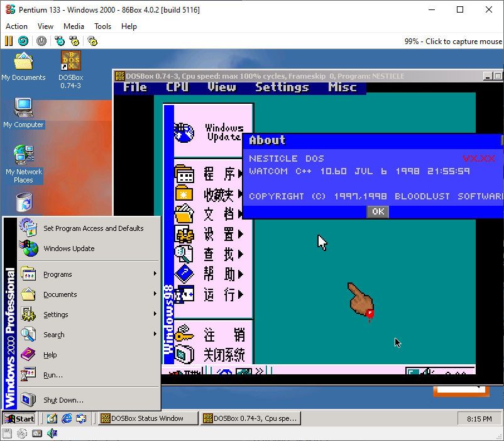The width and height of the screenshot is (504, 441).
Task: Select the Recycle Bin desktop icon
Action: point(24,203)
